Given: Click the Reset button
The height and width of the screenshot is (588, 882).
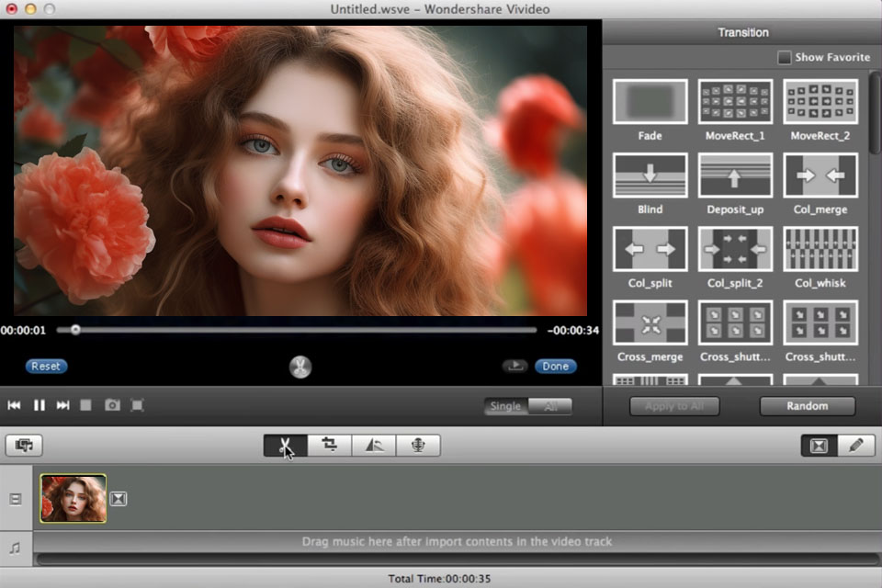Looking at the screenshot, I should [x=46, y=367].
